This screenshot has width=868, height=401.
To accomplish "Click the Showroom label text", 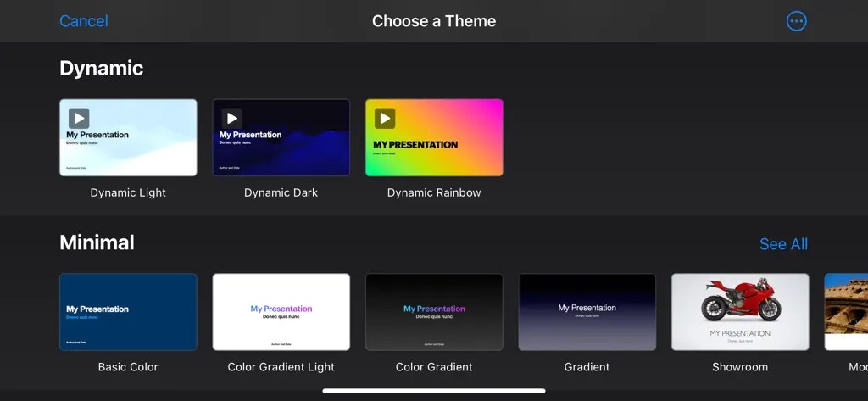I will [740, 367].
